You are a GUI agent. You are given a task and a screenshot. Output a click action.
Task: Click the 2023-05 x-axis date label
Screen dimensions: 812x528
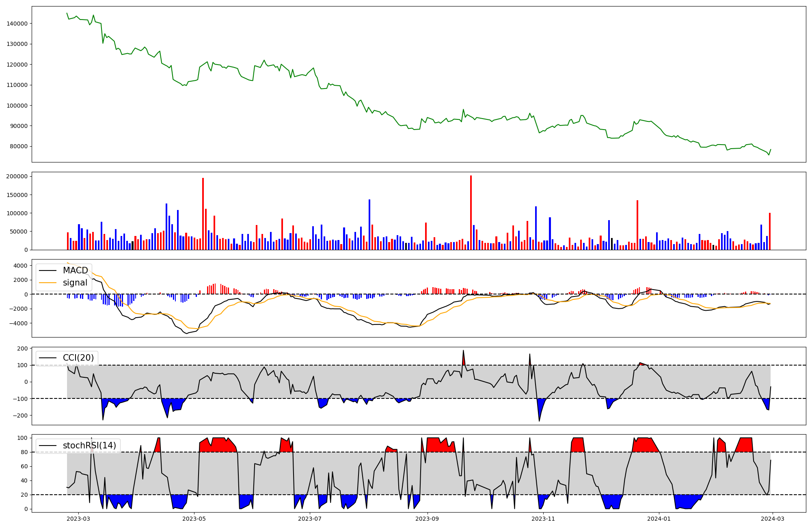[x=194, y=519]
